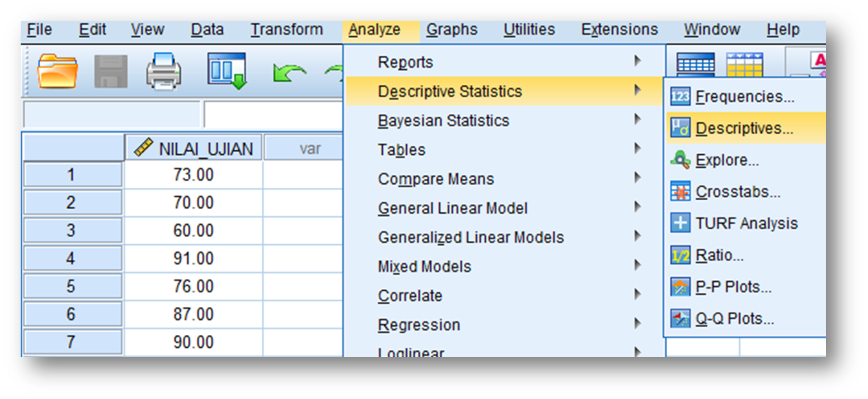Expand the Generalized Linear Models submenu

[x=504, y=237]
